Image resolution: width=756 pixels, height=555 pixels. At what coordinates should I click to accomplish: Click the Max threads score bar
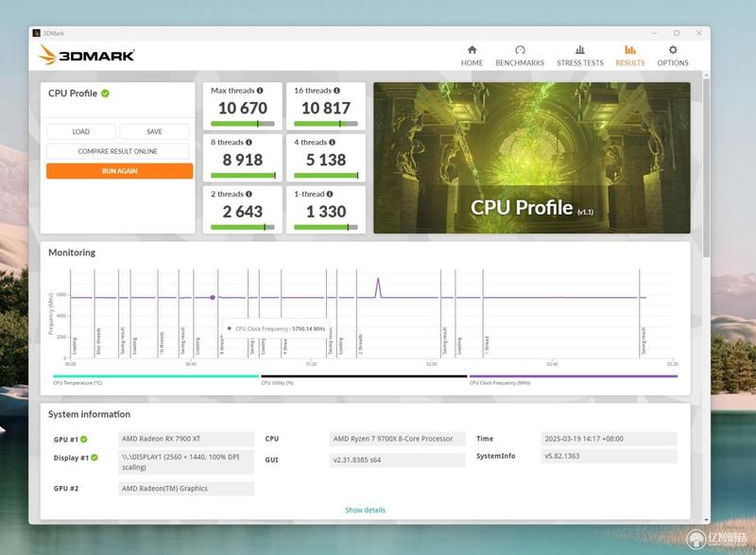(x=243, y=124)
